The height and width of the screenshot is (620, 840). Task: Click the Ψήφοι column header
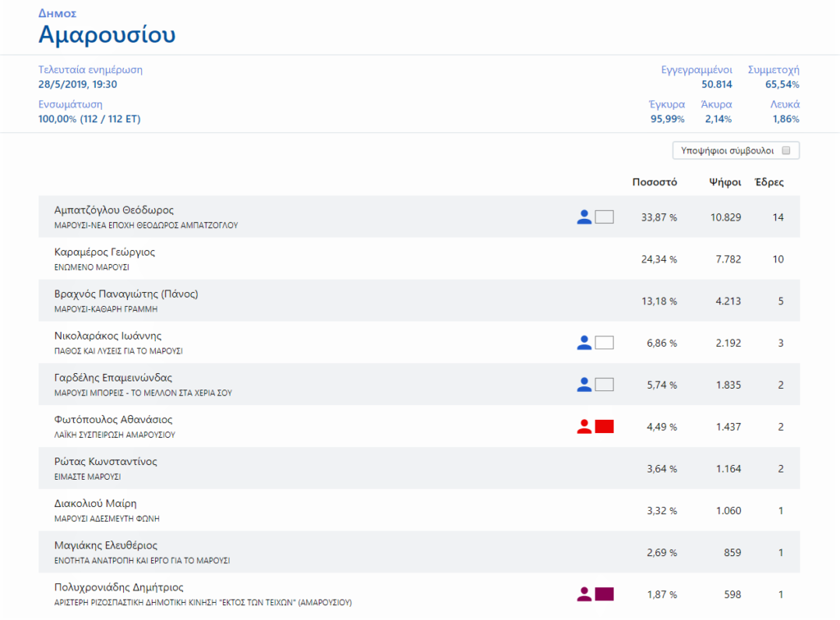(725, 182)
